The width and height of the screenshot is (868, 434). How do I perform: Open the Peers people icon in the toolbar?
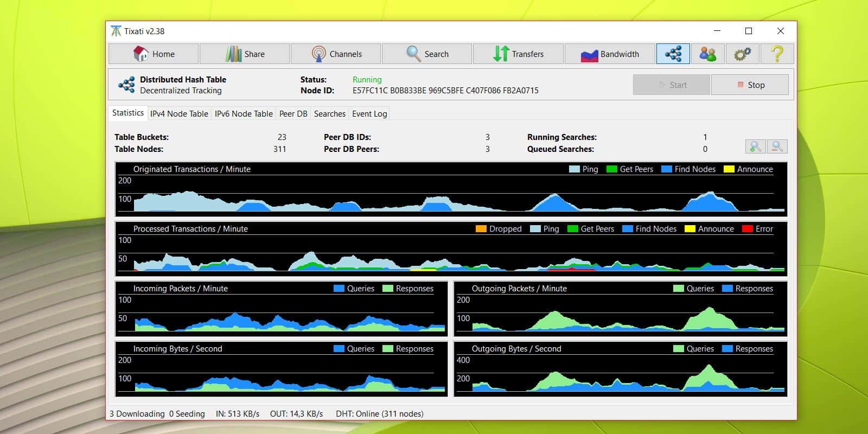click(x=708, y=54)
